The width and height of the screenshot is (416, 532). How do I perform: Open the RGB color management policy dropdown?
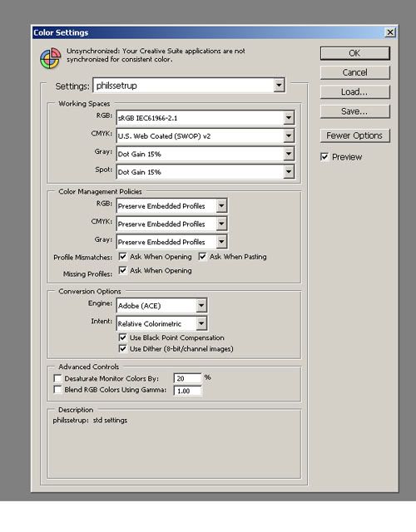click(x=171, y=206)
